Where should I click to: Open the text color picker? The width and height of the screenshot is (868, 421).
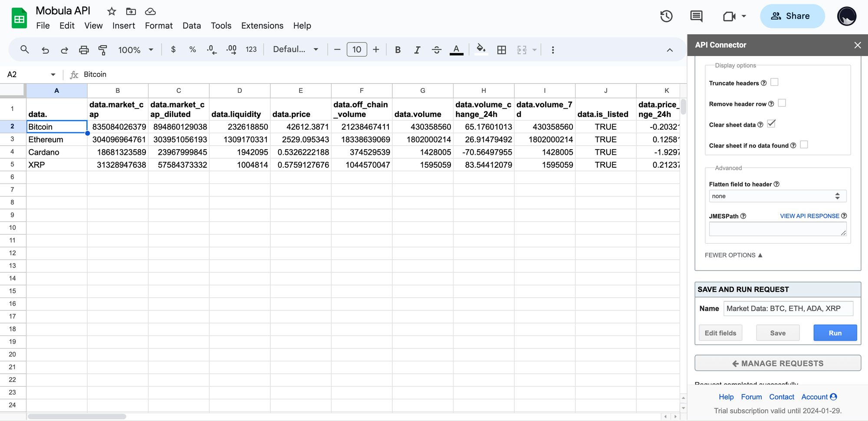[x=456, y=50]
